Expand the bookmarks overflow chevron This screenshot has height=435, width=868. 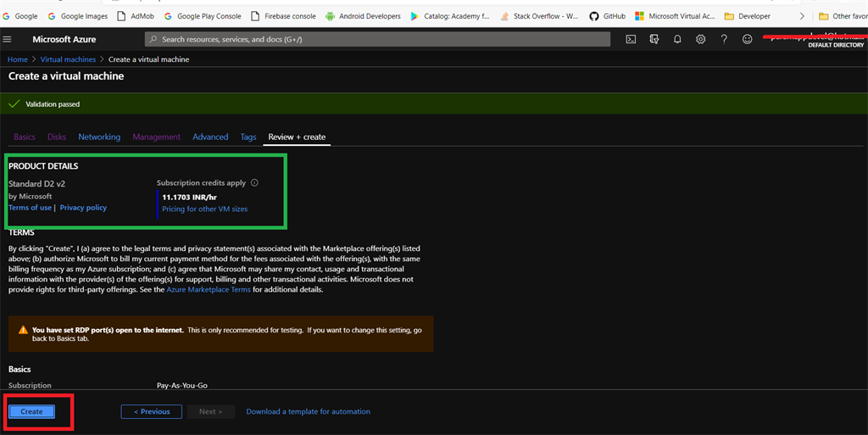pos(802,16)
